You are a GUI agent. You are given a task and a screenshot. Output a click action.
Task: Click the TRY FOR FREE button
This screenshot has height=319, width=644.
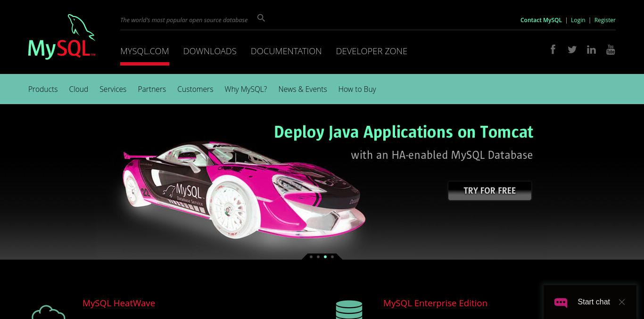490,190
